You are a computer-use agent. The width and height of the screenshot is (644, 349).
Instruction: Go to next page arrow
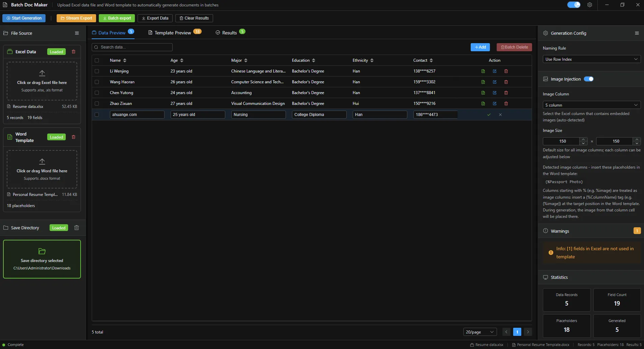(528, 332)
